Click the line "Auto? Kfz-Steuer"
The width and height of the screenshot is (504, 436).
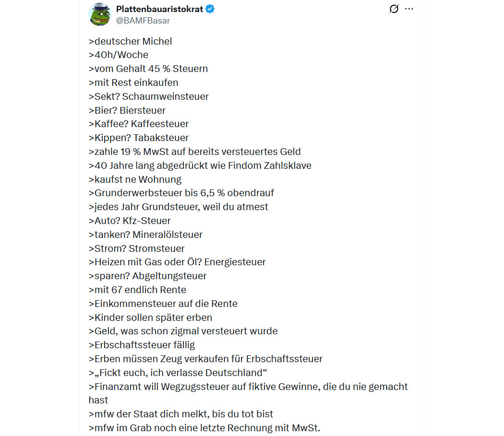pos(130,221)
